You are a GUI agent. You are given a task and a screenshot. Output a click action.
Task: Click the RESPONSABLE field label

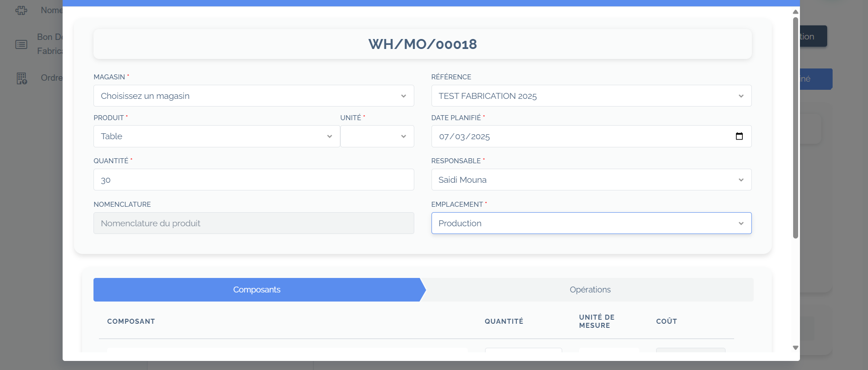(x=456, y=161)
